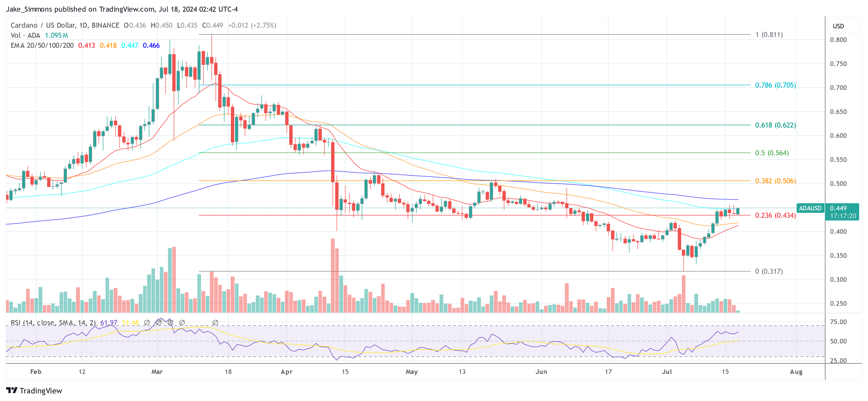The height and width of the screenshot is (401, 868).
Task: Click the EMA 20 value 0.413
Action: click(87, 45)
